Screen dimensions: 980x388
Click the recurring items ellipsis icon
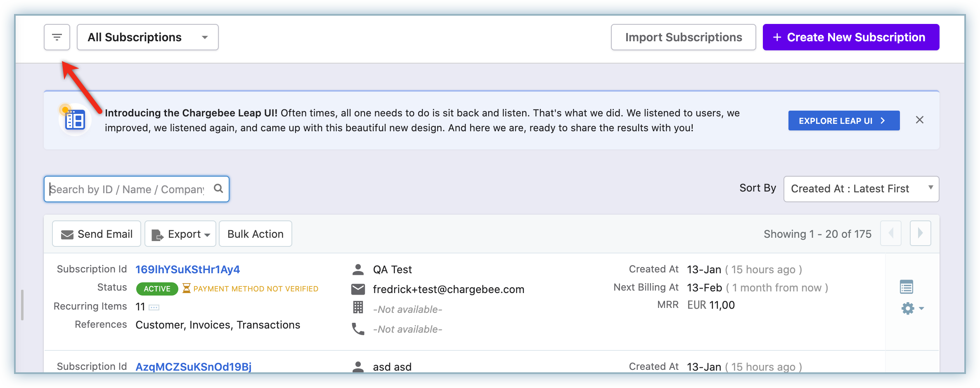(154, 308)
